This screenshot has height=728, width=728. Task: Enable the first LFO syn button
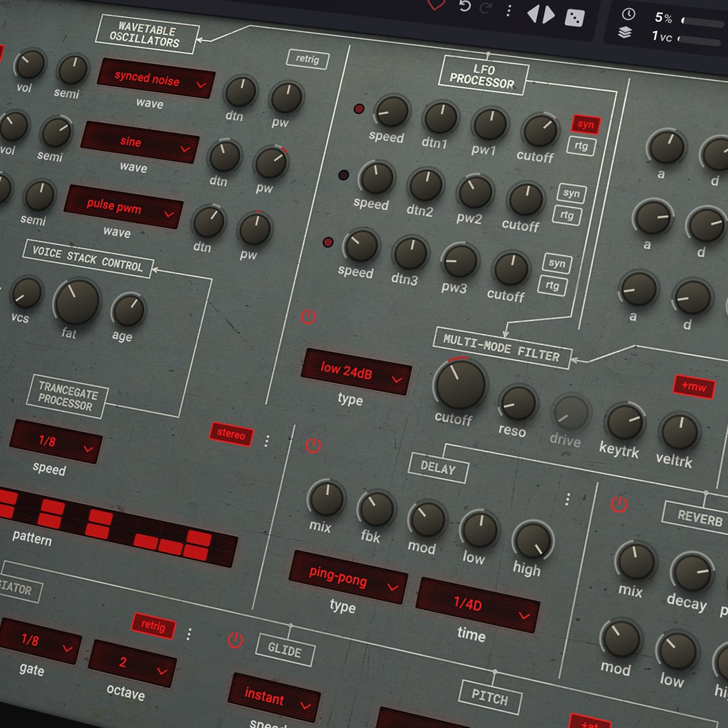(586, 125)
